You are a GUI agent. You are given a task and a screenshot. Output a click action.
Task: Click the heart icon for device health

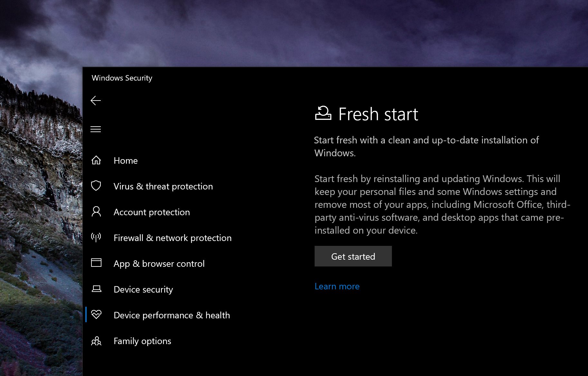96,314
